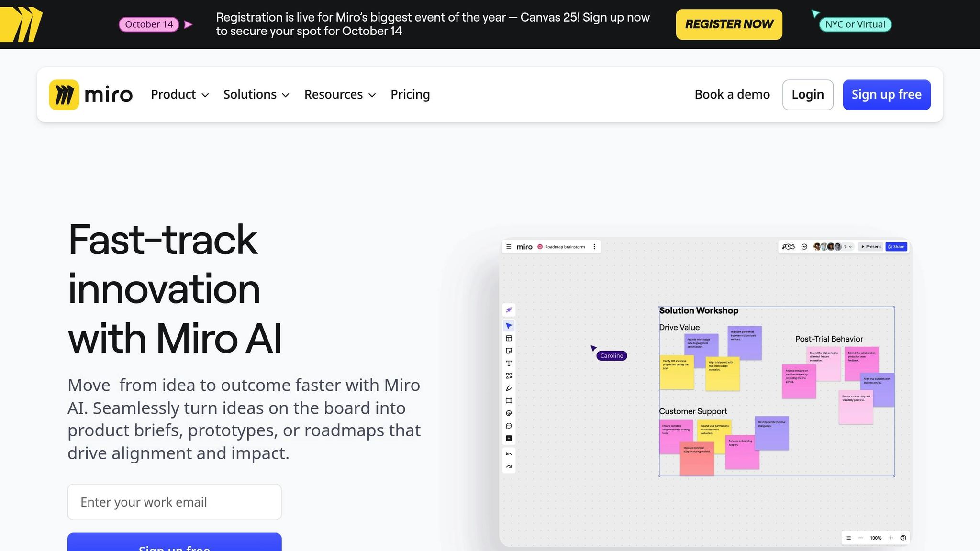Viewport: 980px width, 551px height.
Task: Select the Text tool in board toolbar
Action: click(x=509, y=364)
